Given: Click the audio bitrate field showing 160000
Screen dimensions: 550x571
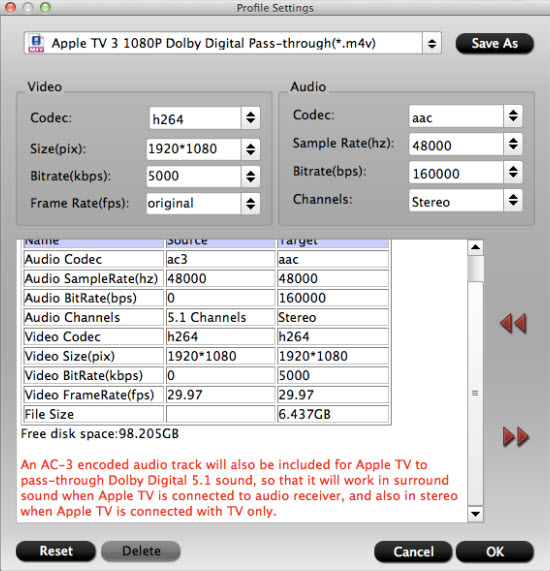Looking at the screenshot, I should tap(456, 172).
